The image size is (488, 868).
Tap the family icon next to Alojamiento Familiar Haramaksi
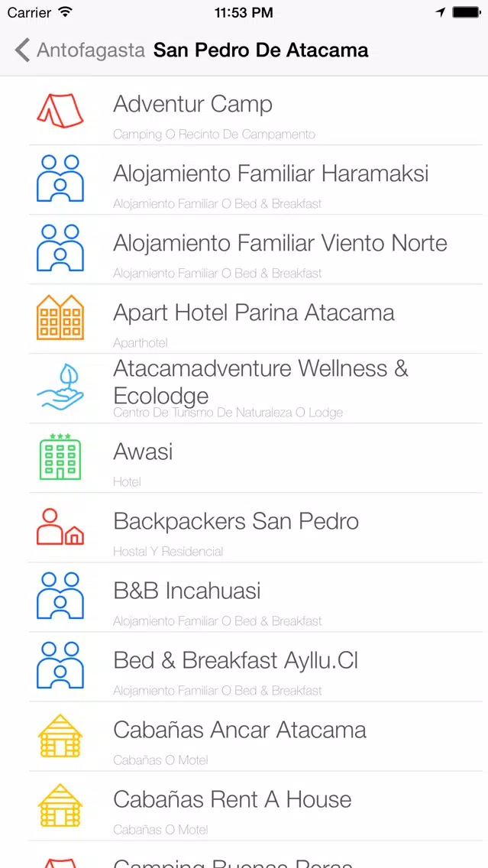60,179
